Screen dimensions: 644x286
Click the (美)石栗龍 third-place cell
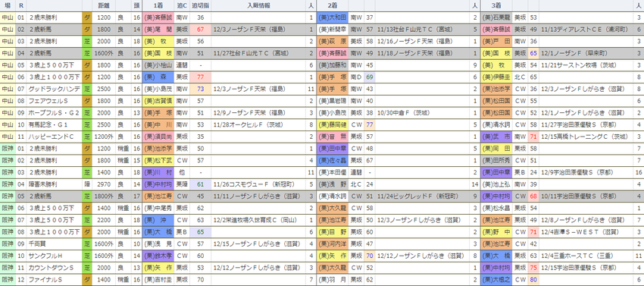coord(496,17)
